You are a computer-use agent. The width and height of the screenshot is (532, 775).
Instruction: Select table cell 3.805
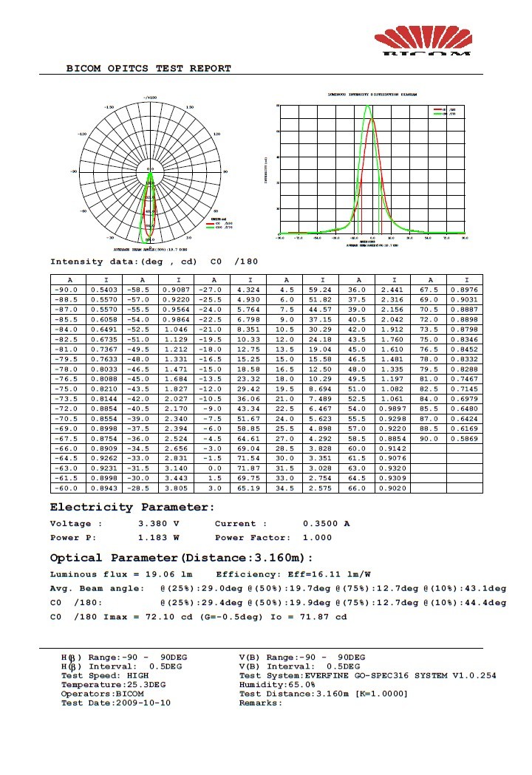pyautogui.click(x=176, y=488)
